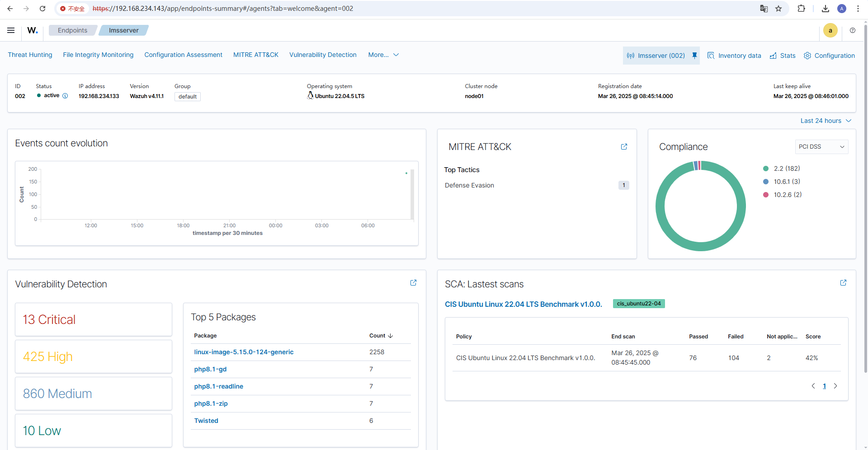Click the browser address bar URL
868x450 pixels.
coord(223,9)
